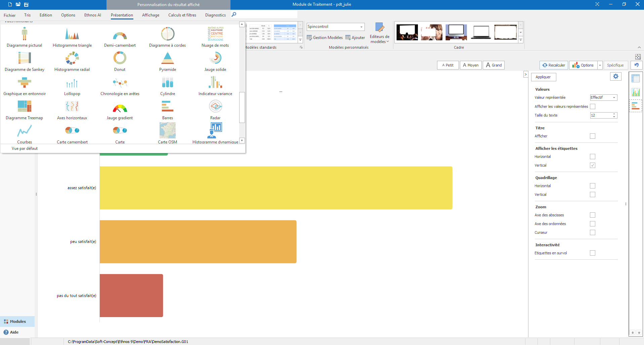The width and height of the screenshot is (644, 345).
Task: Open the Diagnostics menu
Action: click(x=215, y=15)
